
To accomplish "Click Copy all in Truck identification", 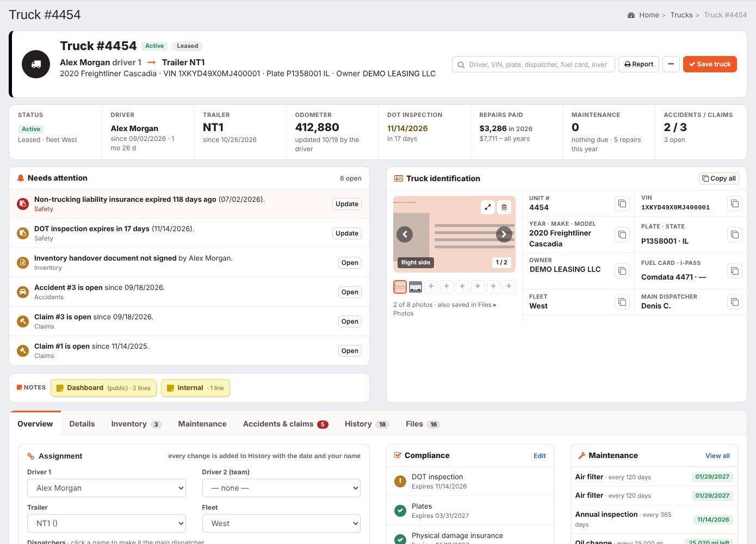I will [x=719, y=178].
